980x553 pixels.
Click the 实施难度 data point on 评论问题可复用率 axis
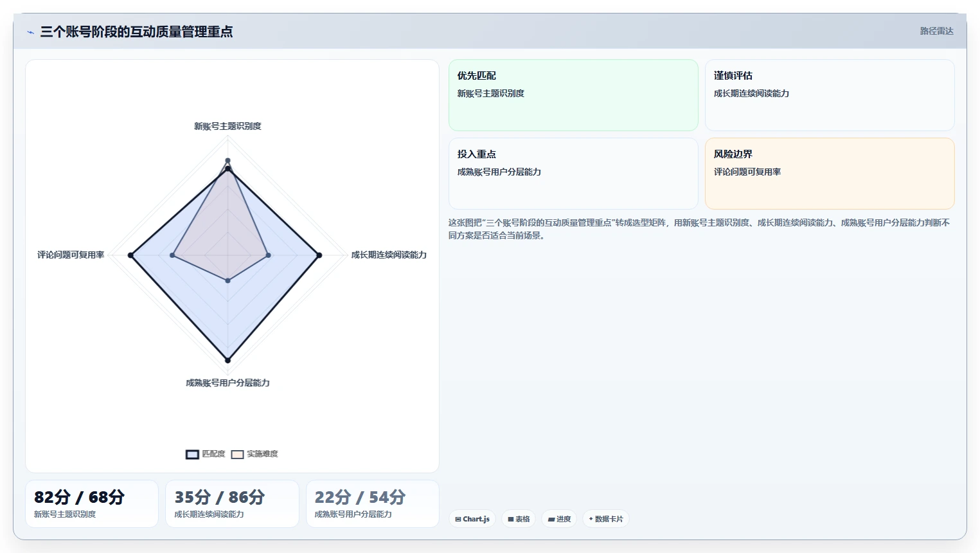coord(172,255)
